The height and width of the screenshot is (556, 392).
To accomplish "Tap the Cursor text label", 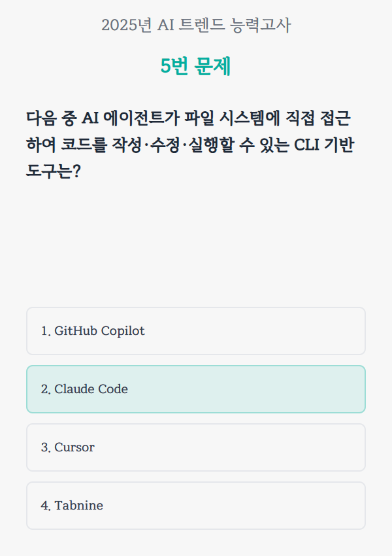I will tap(74, 447).
